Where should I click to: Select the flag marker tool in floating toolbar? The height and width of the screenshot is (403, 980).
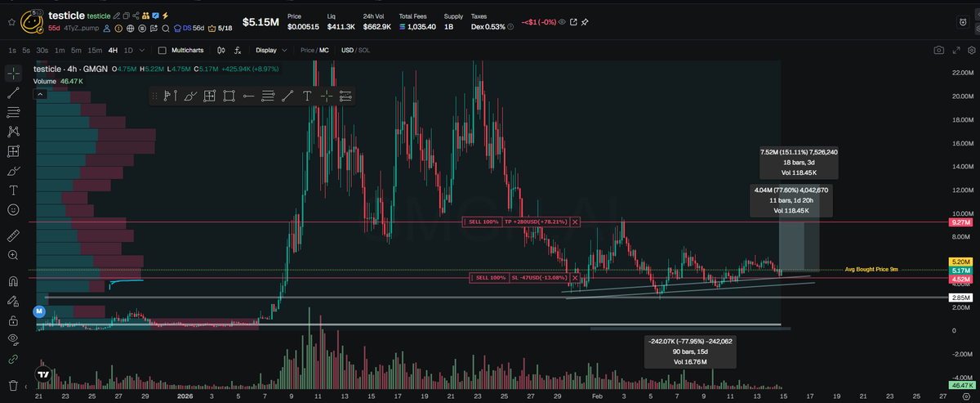tap(170, 96)
